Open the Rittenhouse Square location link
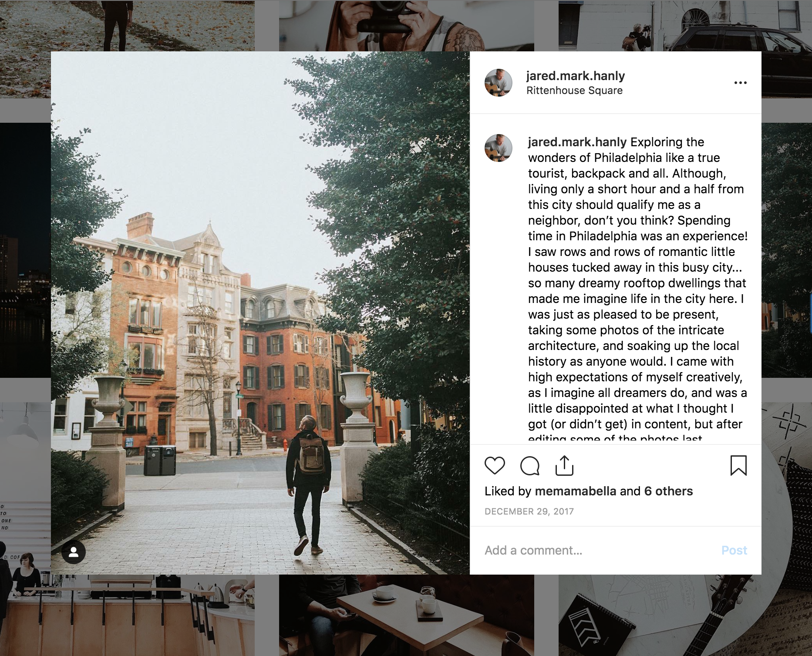The height and width of the screenshot is (656, 812). coord(574,91)
